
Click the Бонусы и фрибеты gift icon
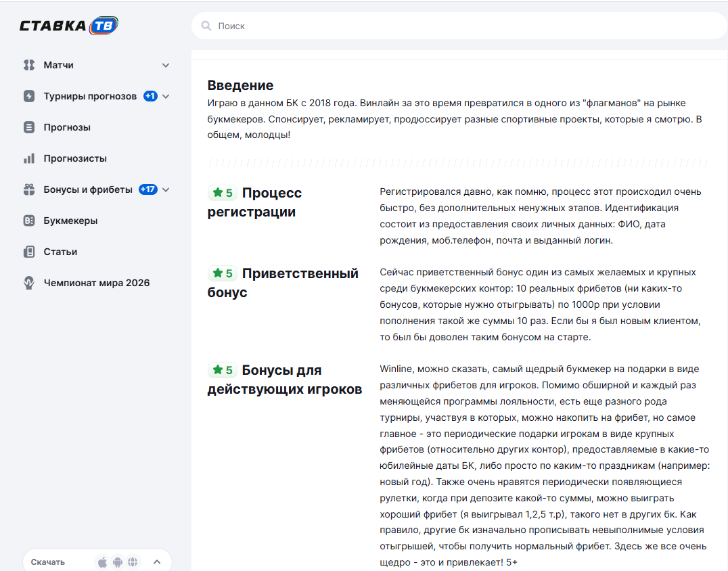tap(29, 189)
